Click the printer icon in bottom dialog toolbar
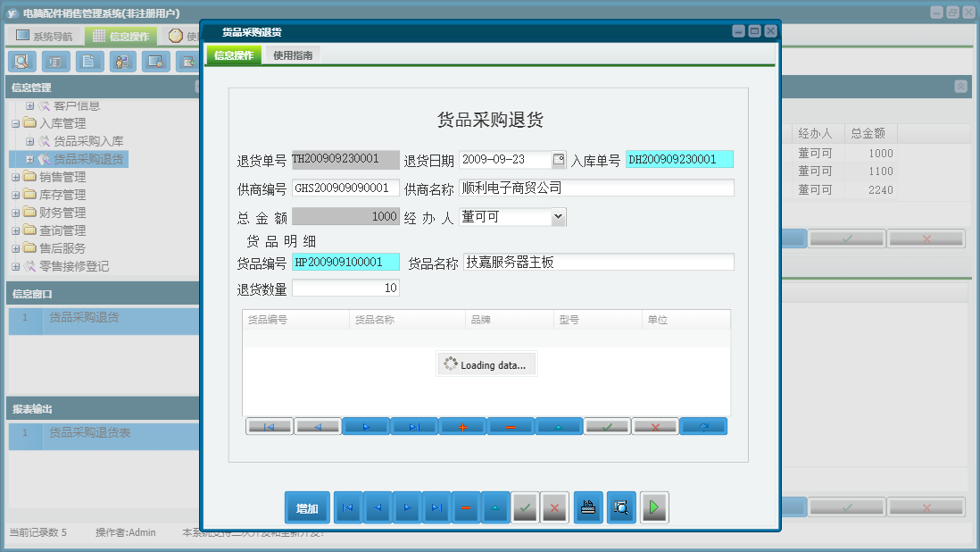This screenshot has height=552, width=980. tap(588, 507)
